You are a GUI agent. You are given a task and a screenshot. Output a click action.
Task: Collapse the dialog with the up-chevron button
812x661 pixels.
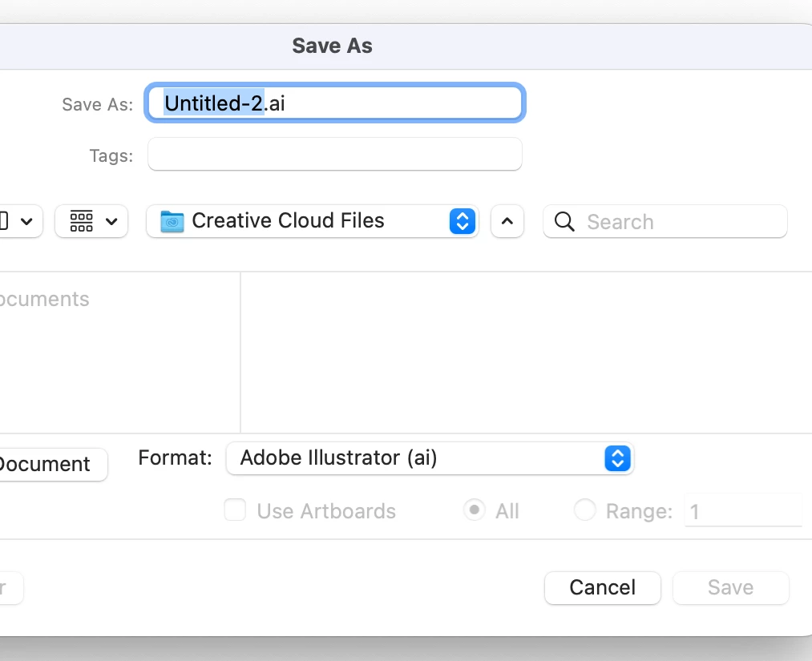point(507,222)
